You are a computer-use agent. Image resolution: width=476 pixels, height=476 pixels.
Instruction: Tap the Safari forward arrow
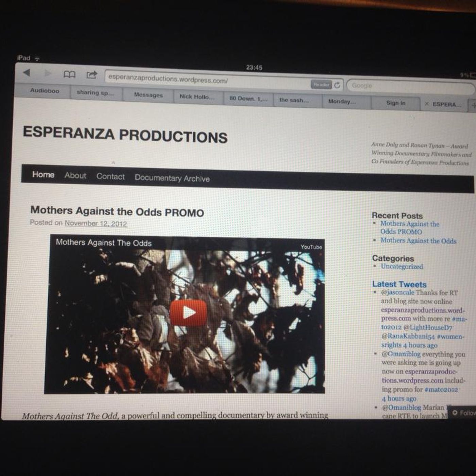(48, 73)
